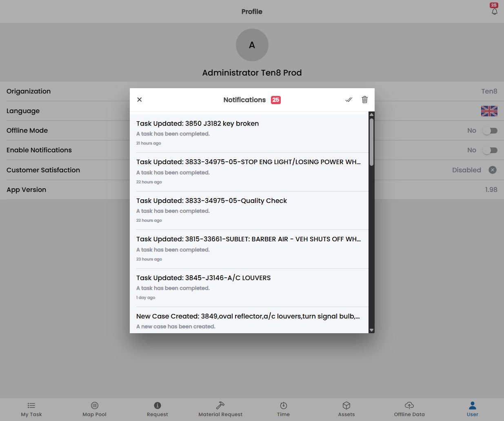Click the Ten8 organization value
The image size is (504, 421).
click(x=489, y=91)
